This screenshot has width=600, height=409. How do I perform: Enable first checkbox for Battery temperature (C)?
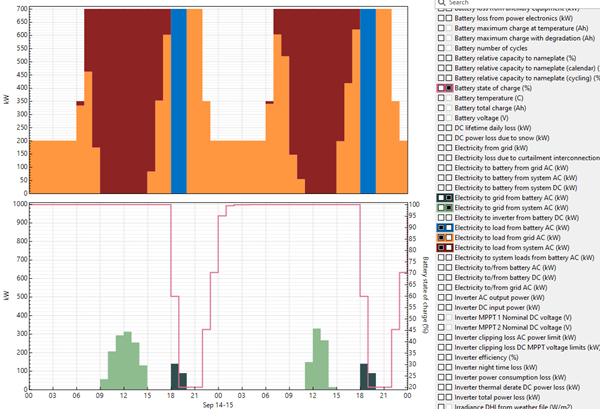pos(441,99)
